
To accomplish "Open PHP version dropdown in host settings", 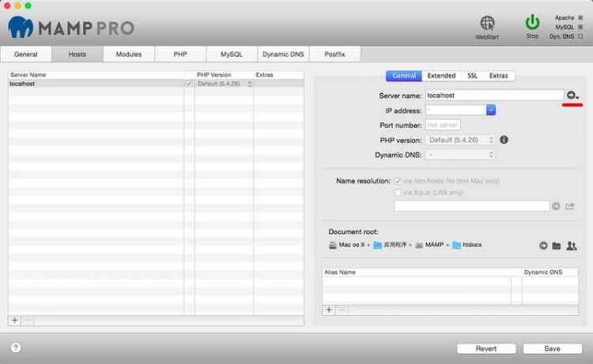I will coord(460,140).
